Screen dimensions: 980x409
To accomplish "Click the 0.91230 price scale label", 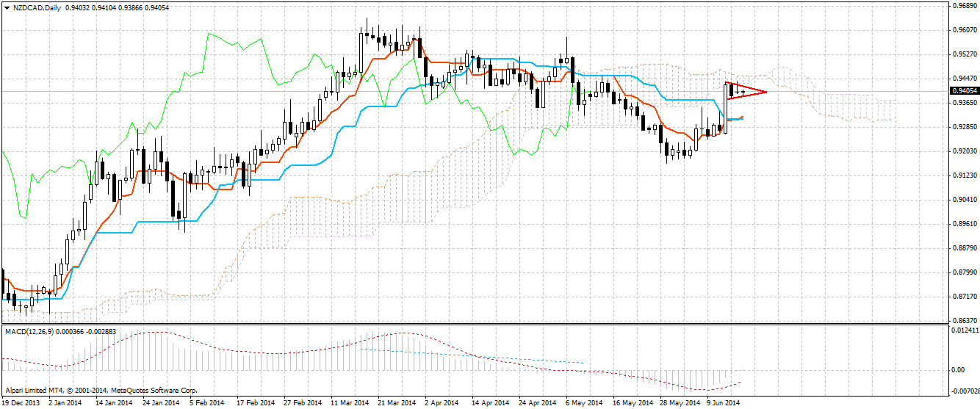I will pos(963,175).
